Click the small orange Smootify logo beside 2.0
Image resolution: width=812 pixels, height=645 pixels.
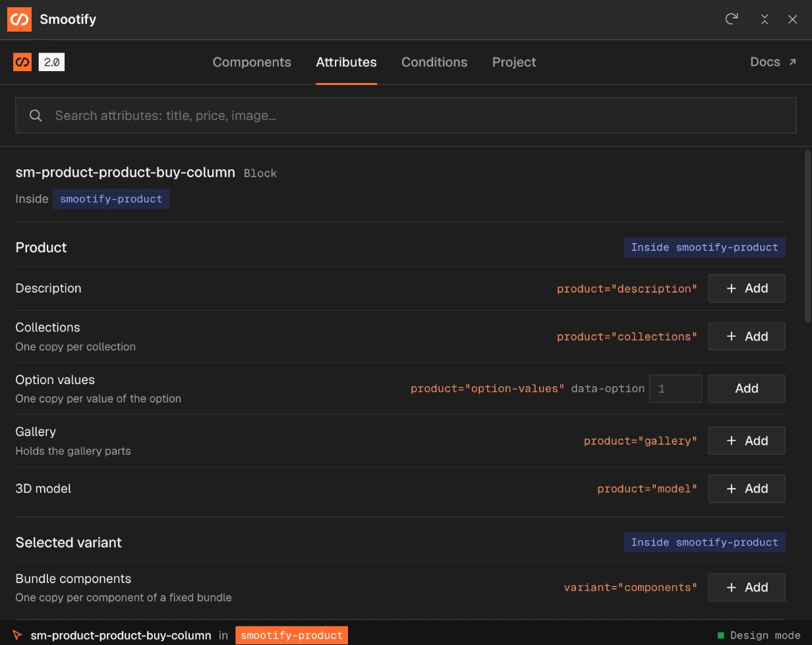pos(22,63)
